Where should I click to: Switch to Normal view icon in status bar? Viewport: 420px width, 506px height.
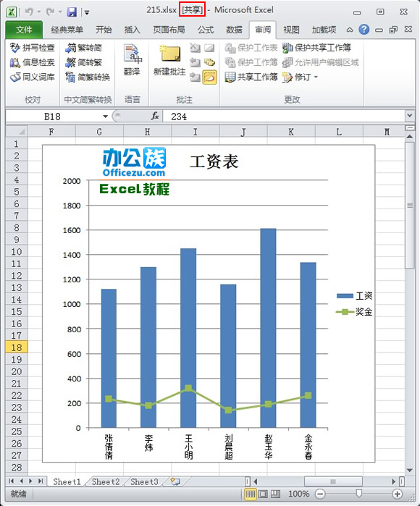tap(251, 494)
